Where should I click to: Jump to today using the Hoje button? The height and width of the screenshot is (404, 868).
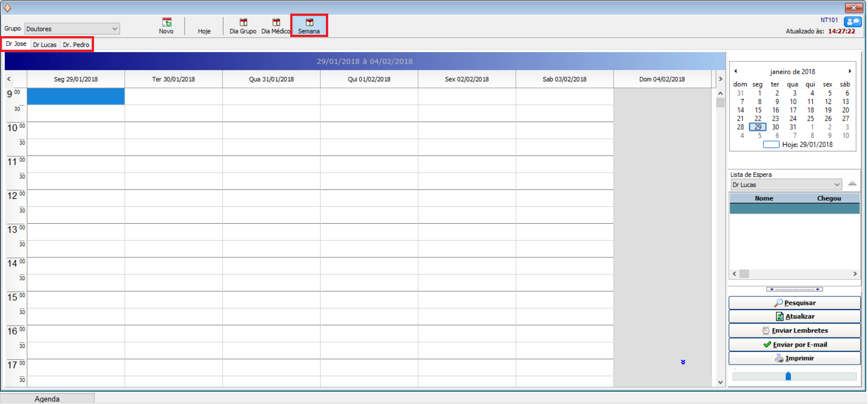tap(204, 31)
